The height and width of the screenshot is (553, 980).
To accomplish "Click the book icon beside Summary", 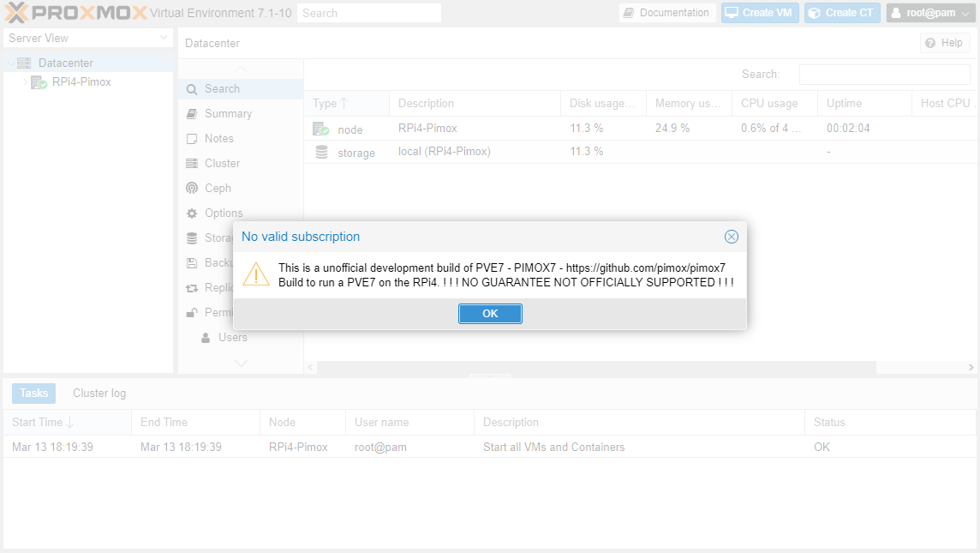I will pyautogui.click(x=192, y=114).
